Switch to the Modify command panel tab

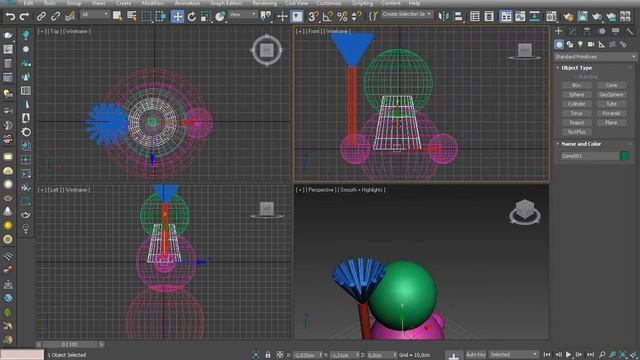click(573, 31)
